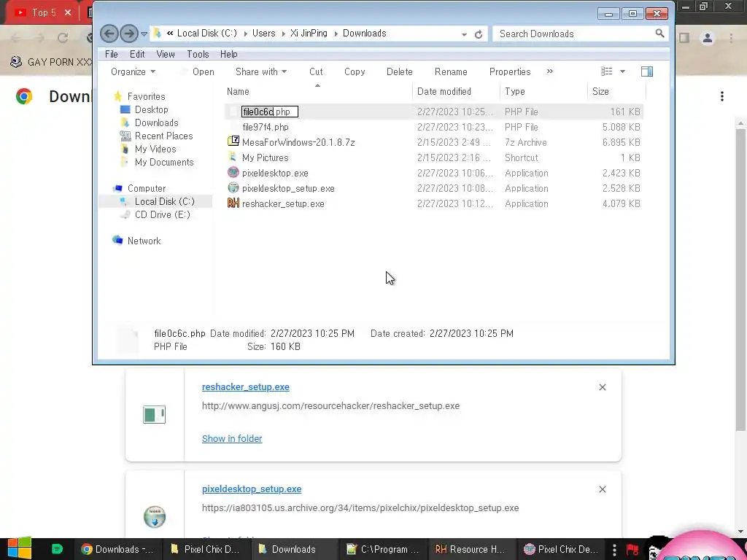
Task: Open the view options dropdown arrow
Action: [622, 72]
